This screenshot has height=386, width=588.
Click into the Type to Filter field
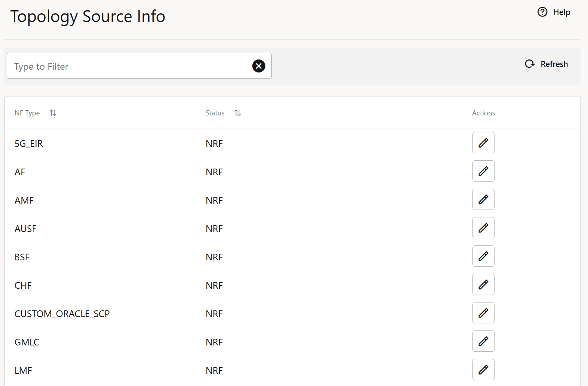pyautogui.click(x=130, y=66)
